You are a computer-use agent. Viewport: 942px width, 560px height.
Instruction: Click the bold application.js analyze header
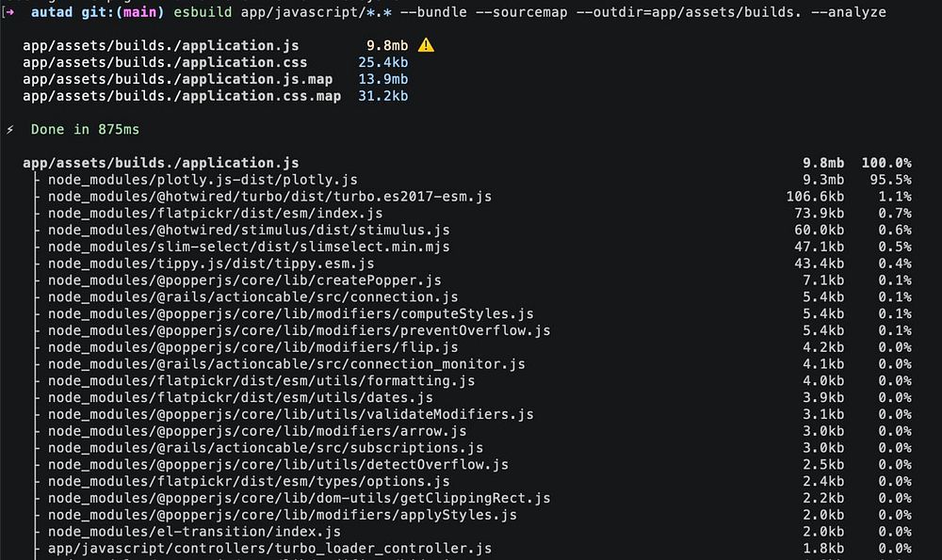[160, 163]
